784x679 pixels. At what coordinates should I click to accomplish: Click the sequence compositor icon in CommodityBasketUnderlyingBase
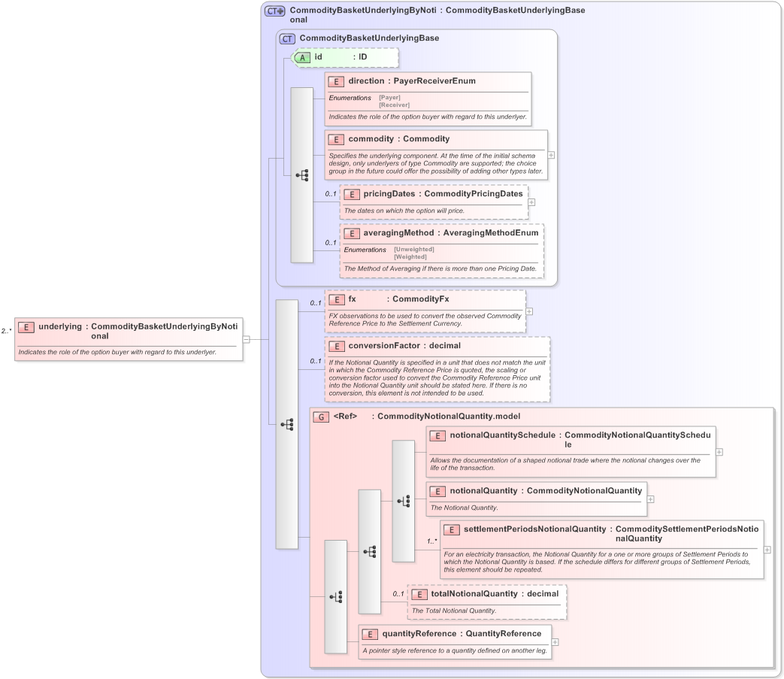coord(302,175)
